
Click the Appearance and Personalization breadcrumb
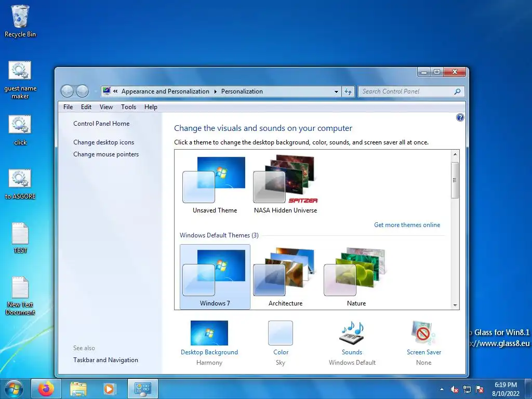(x=165, y=91)
